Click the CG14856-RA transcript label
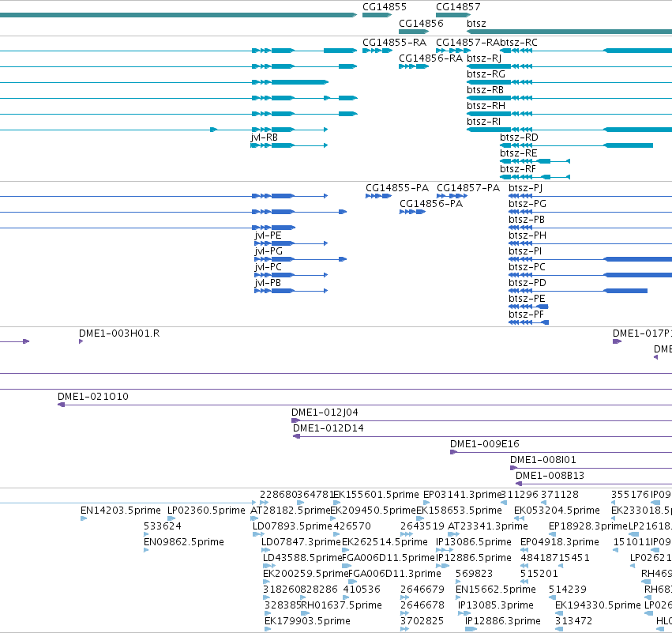This screenshot has width=672, height=633. click(x=430, y=58)
